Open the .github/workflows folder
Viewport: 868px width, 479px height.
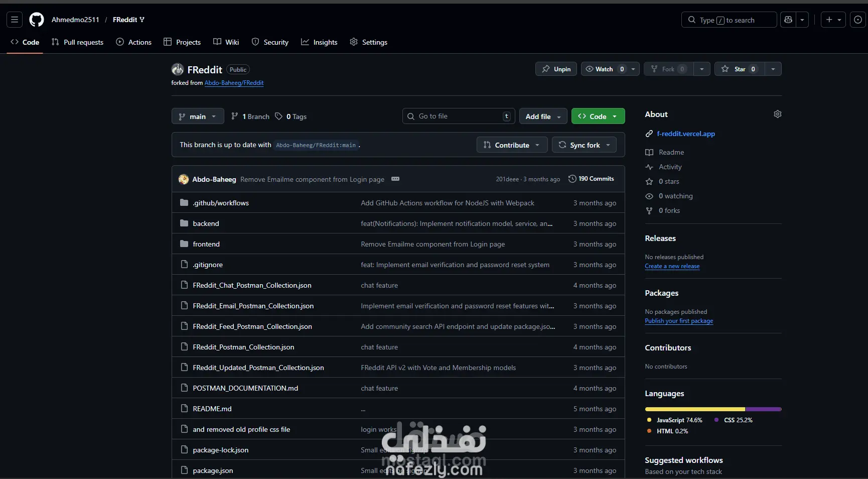tap(221, 203)
